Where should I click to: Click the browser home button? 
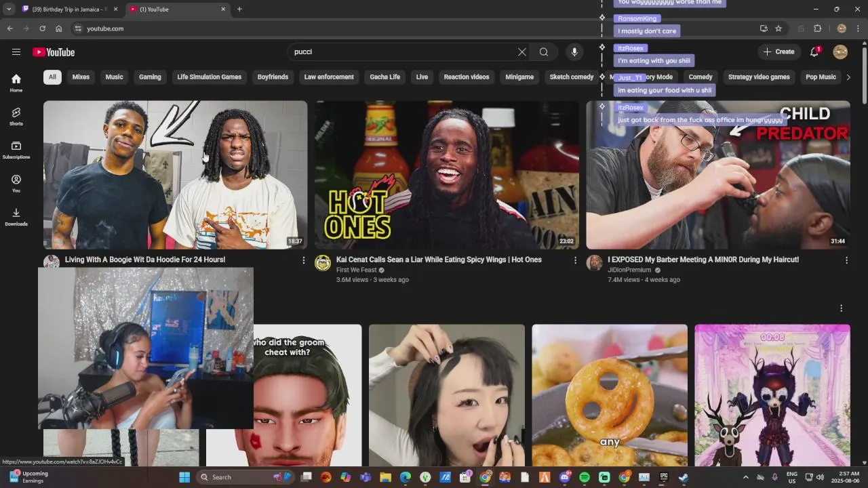coord(59,28)
